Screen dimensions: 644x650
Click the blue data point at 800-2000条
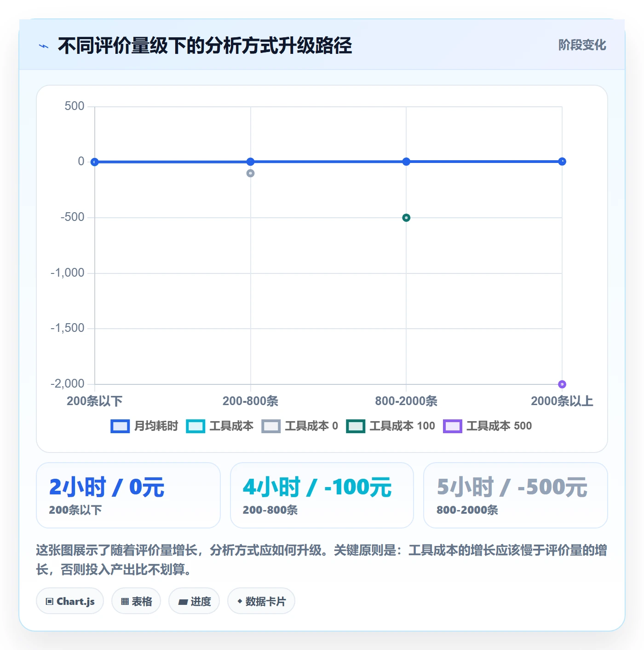[x=406, y=162]
